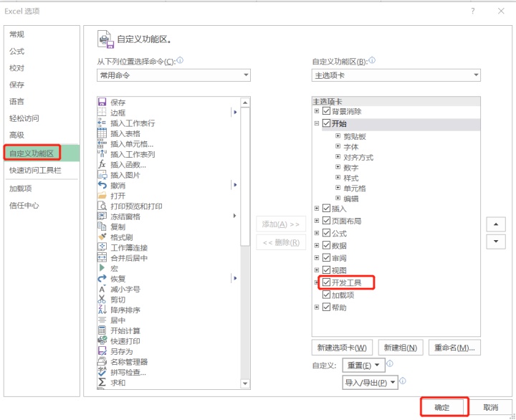Open the 导入/导出 dropdown button
Viewport: 516px width, 420px height.
(x=371, y=383)
